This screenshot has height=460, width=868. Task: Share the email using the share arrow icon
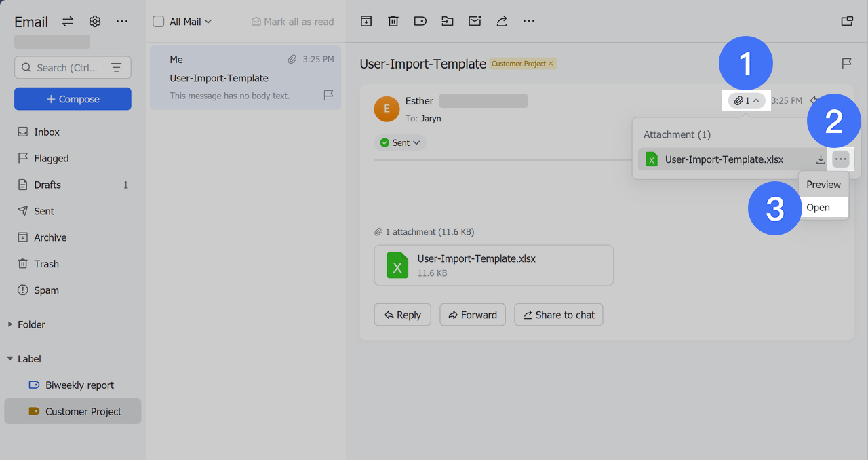(x=501, y=21)
